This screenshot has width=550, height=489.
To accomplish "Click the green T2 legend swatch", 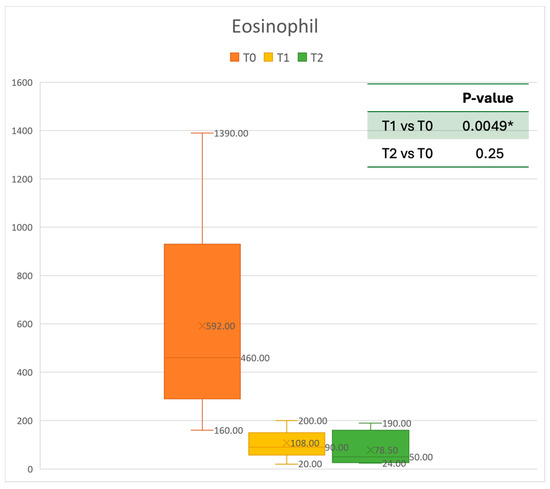I will 302,57.
